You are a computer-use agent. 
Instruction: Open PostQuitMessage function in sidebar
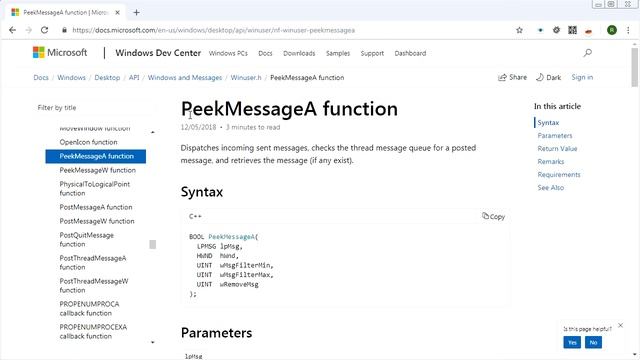(x=87, y=240)
